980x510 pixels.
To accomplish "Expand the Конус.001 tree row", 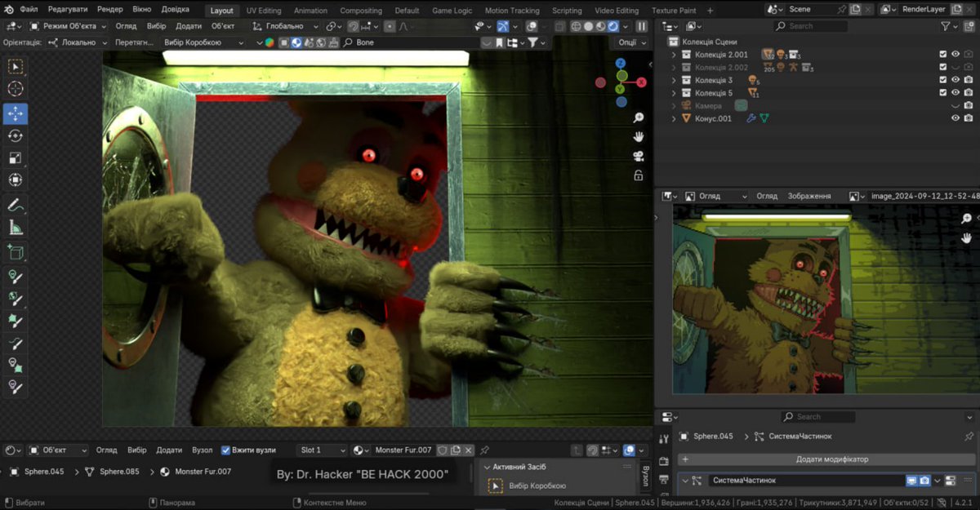I will tap(674, 118).
